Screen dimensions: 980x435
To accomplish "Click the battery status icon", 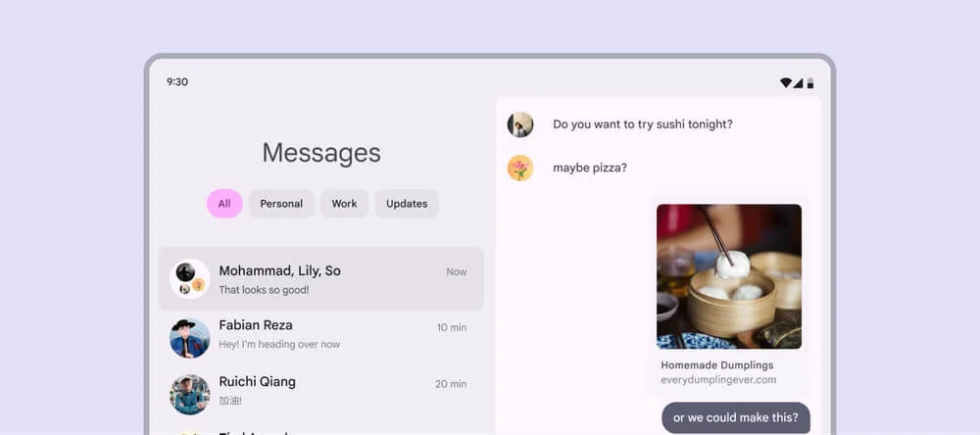I will click(x=810, y=82).
